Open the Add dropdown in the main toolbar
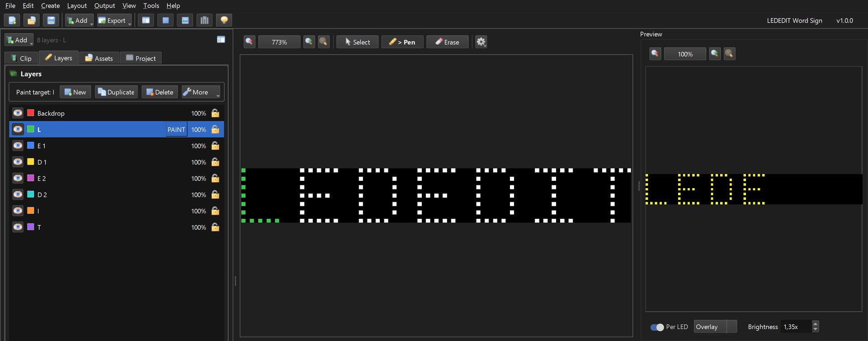868x341 pixels. click(80, 20)
